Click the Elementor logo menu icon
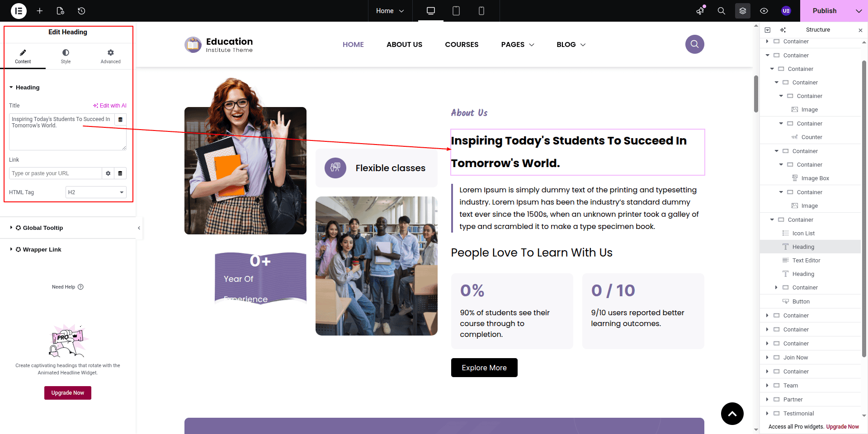The width and height of the screenshot is (868, 434). coord(19,11)
